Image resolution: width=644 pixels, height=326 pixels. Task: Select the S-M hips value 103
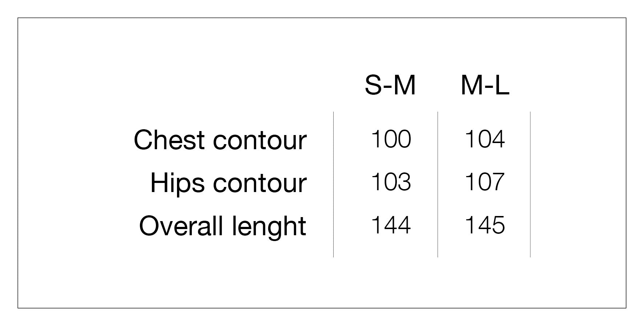[x=391, y=182]
